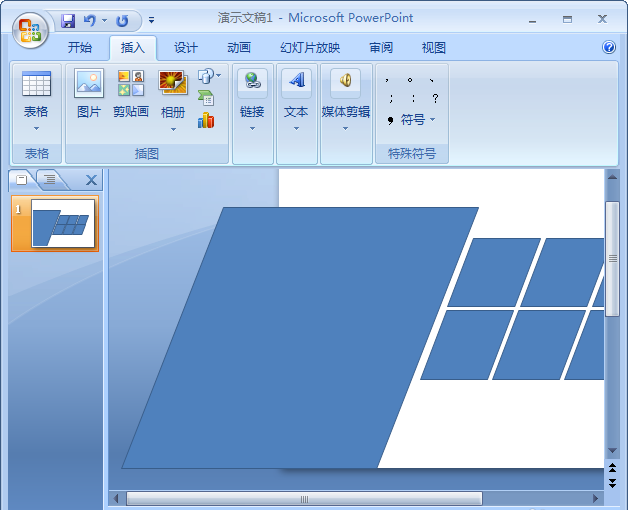
Task: Open 剪贴画 clip art pane
Action: 131,94
